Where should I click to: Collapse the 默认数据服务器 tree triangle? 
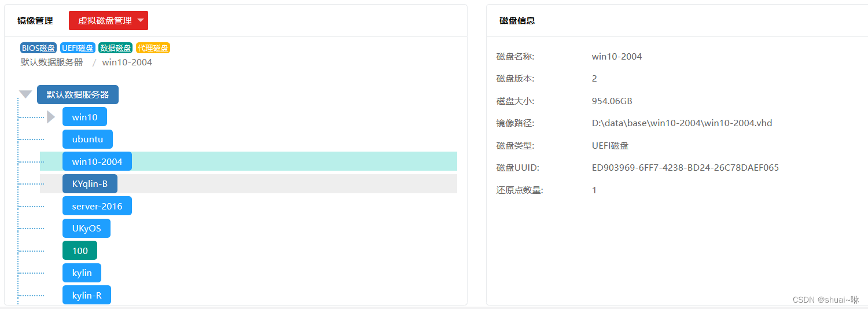coord(25,94)
